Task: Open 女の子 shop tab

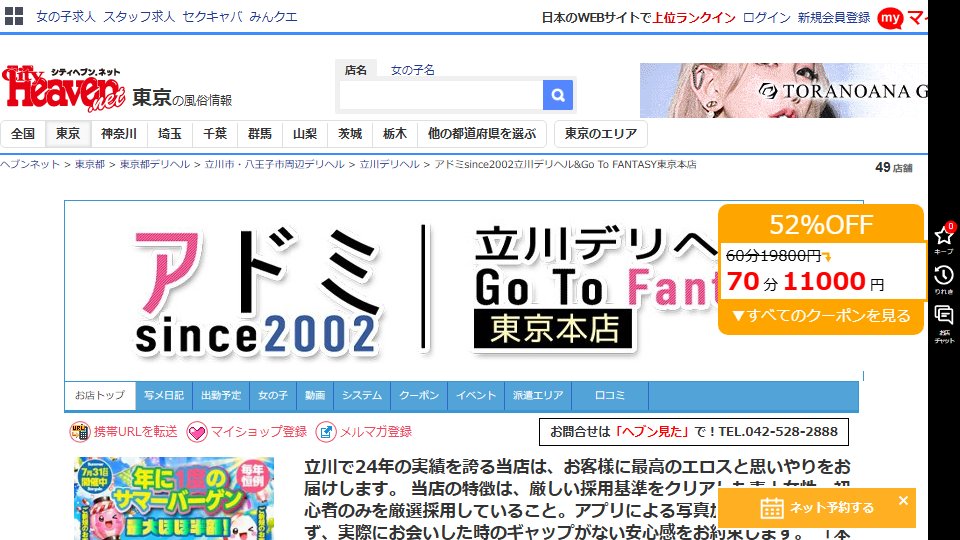Action: tap(273, 396)
